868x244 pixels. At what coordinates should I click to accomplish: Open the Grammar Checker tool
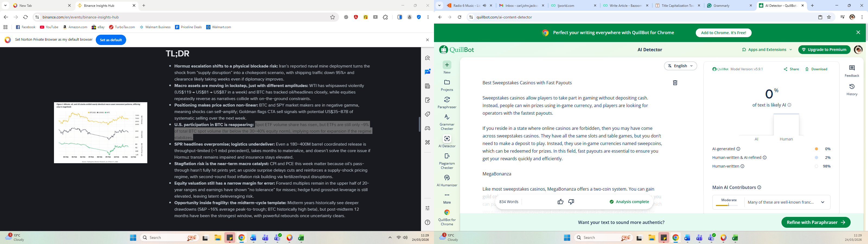click(447, 122)
